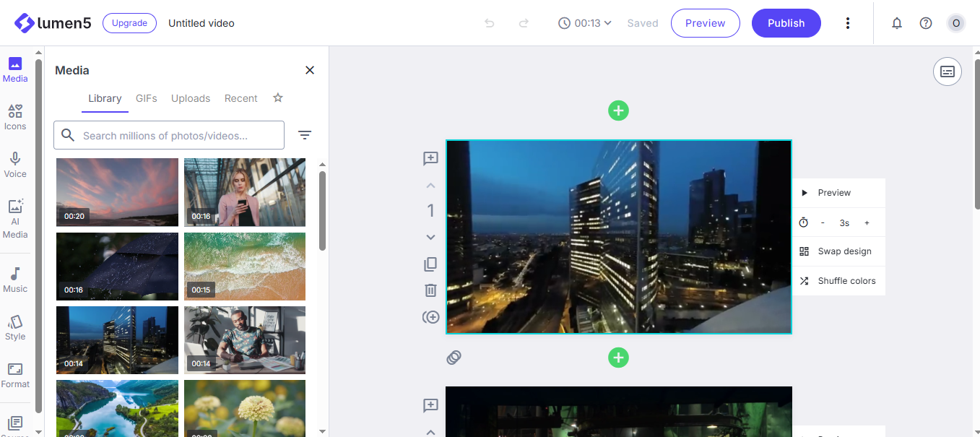The image size is (980, 437).
Task: Open the Icons sidebar panel
Action: pos(15,118)
